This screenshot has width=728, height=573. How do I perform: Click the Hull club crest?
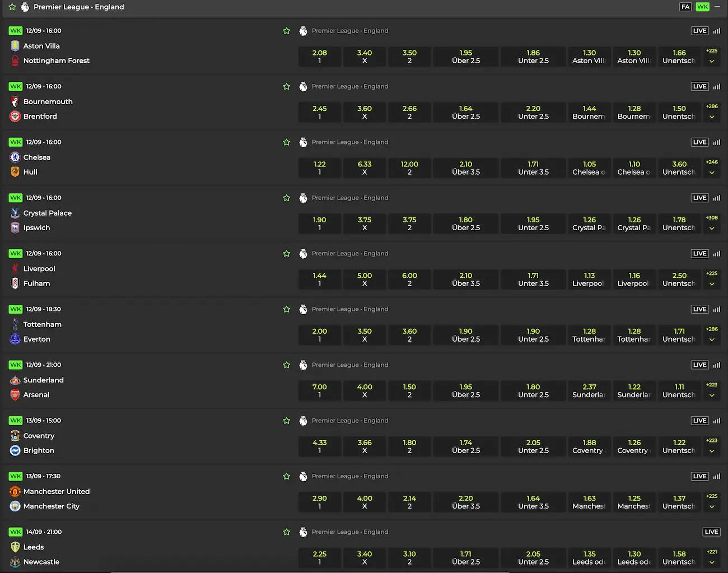pyautogui.click(x=15, y=172)
